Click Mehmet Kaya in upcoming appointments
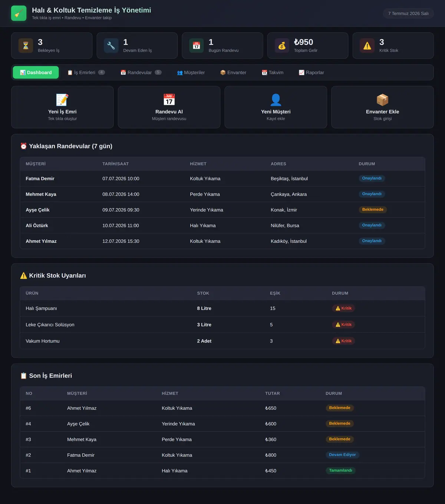The image size is (445, 504). (x=41, y=194)
